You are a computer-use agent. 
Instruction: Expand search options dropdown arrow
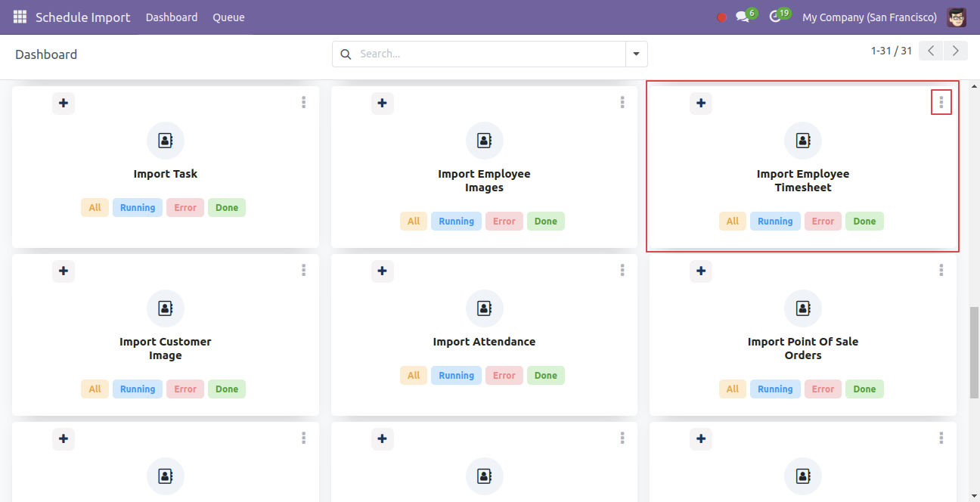[x=636, y=54]
